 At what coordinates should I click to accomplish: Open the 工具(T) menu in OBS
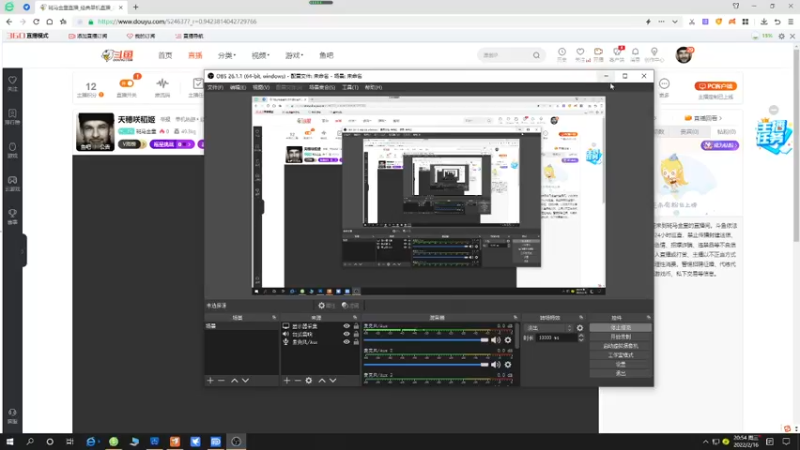(x=350, y=87)
